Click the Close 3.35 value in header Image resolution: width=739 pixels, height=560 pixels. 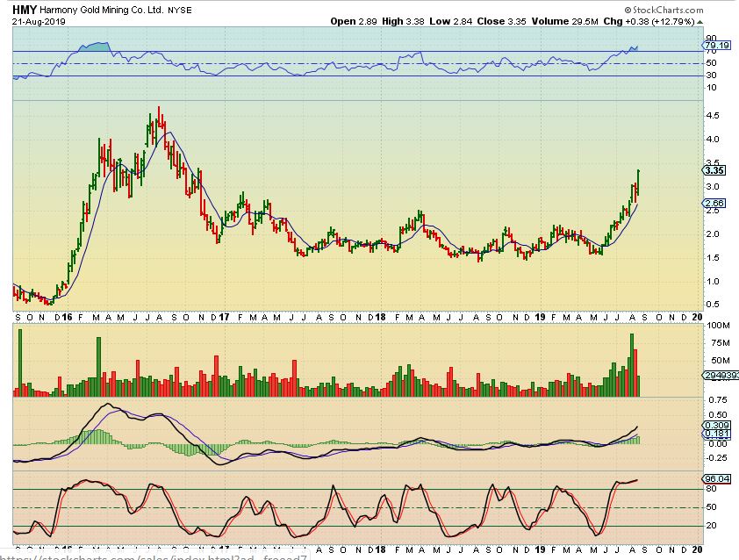click(501, 21)
